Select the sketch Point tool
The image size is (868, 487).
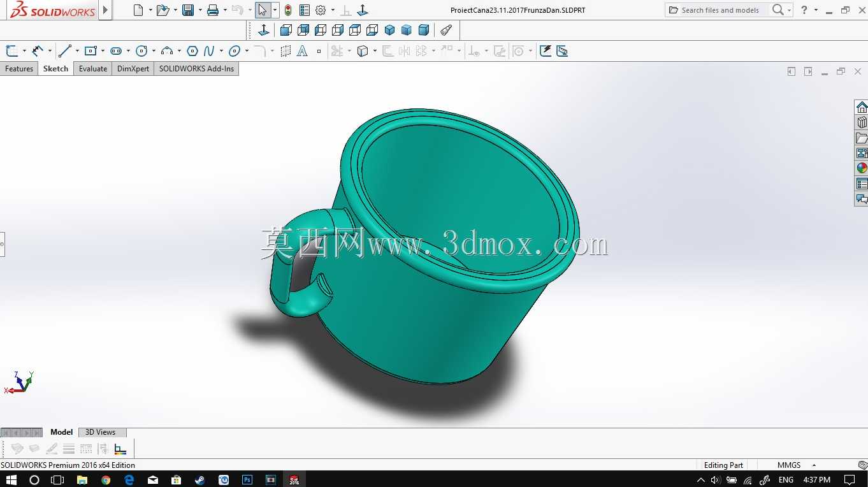[319, 51]
